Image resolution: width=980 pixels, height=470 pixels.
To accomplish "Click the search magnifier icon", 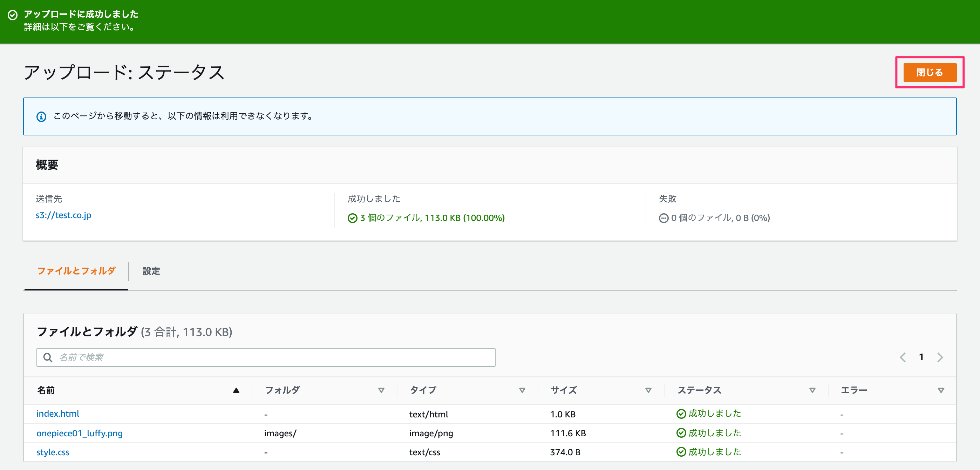I will [x=48, y=357].
